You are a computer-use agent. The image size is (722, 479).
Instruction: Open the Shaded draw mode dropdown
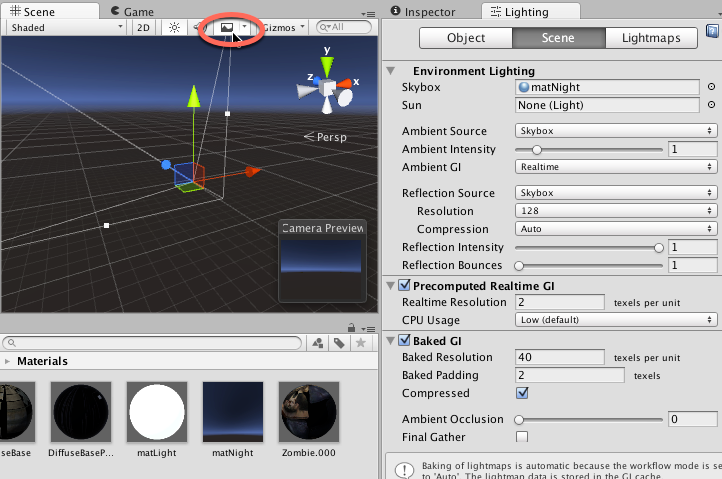click(65, 28)
